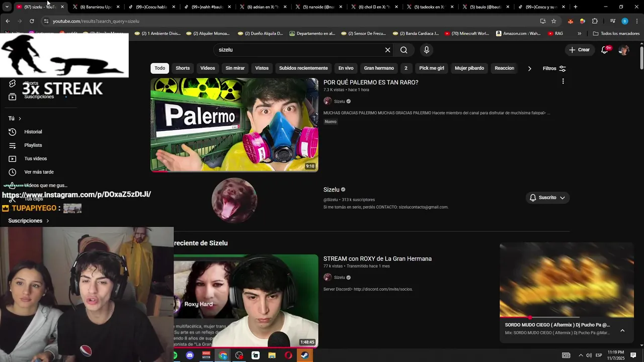Go back with browser back arrow
Image resolution: width=644 pixels, height=362 pixels.
pyautogui.click(x=8, y=21)
